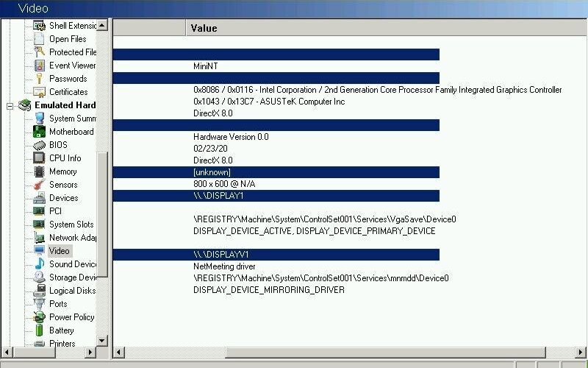Select the 02/23/20 date row
588x368 pixels.
210,149
